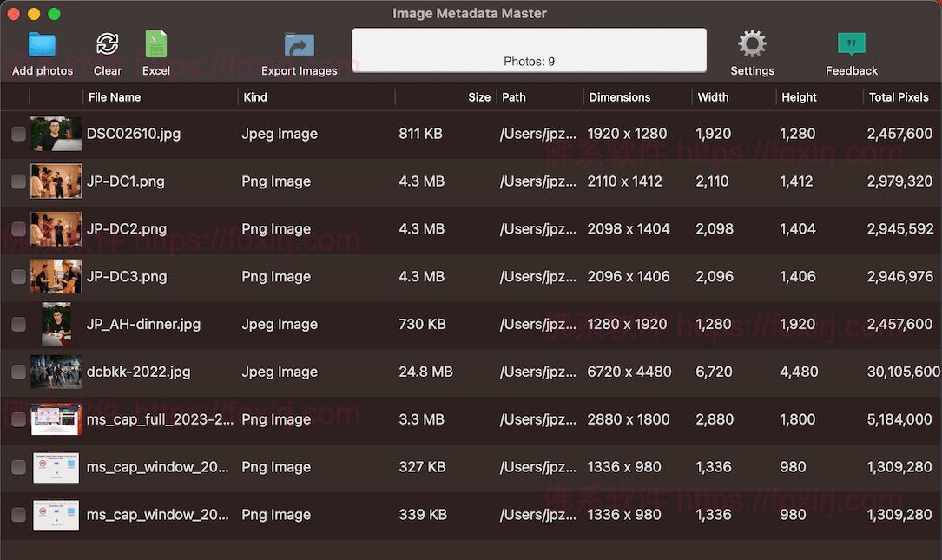Select the JP-DC3.png thumbnail image

pyautogui.click(x=56, y=277)
